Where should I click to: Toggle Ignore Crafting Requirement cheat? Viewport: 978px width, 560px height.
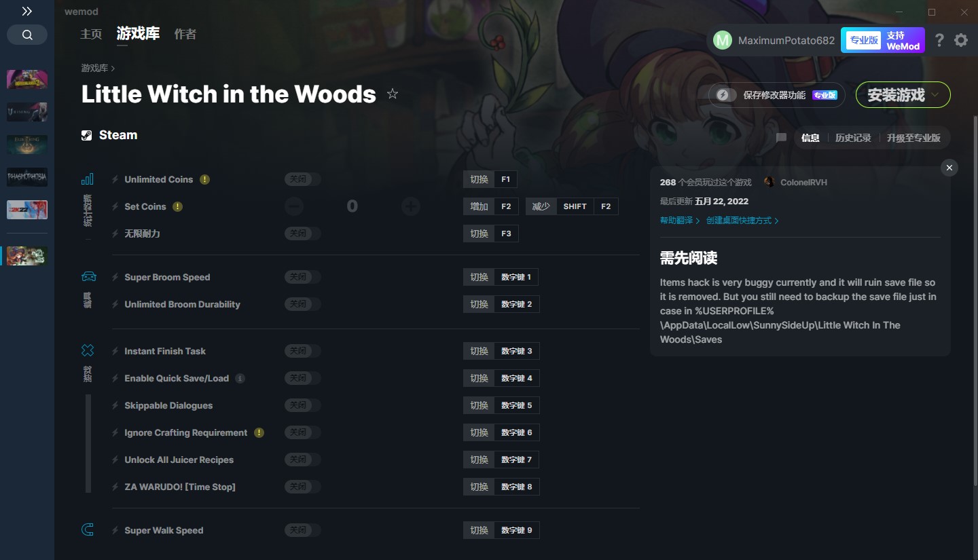click(302, 432)
